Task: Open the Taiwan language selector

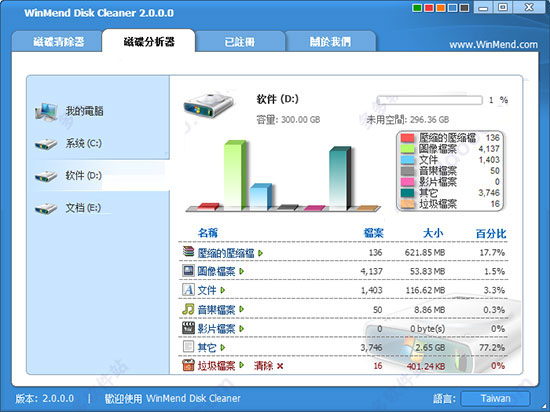Action: 495,399
